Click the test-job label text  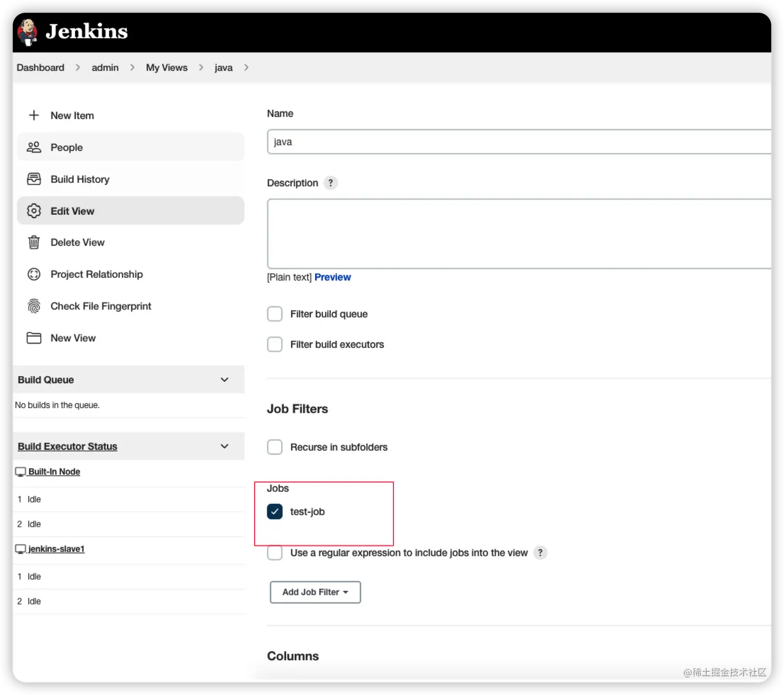tap(307, 512)
